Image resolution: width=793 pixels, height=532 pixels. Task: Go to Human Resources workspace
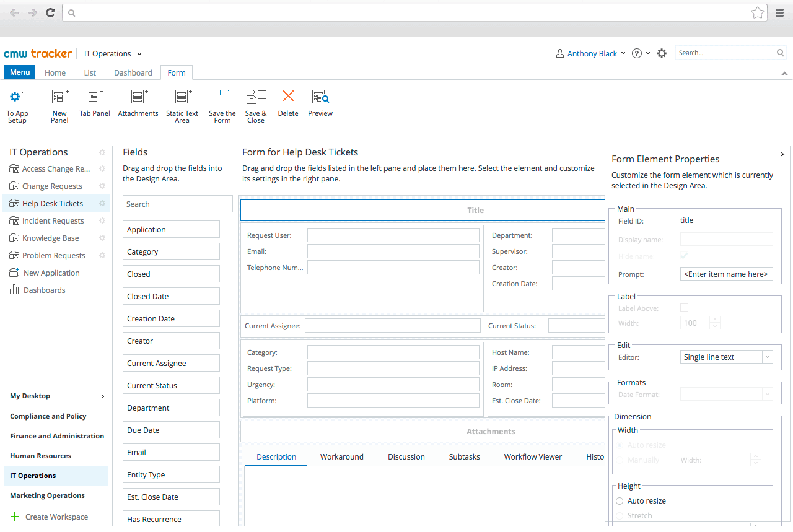40,456
